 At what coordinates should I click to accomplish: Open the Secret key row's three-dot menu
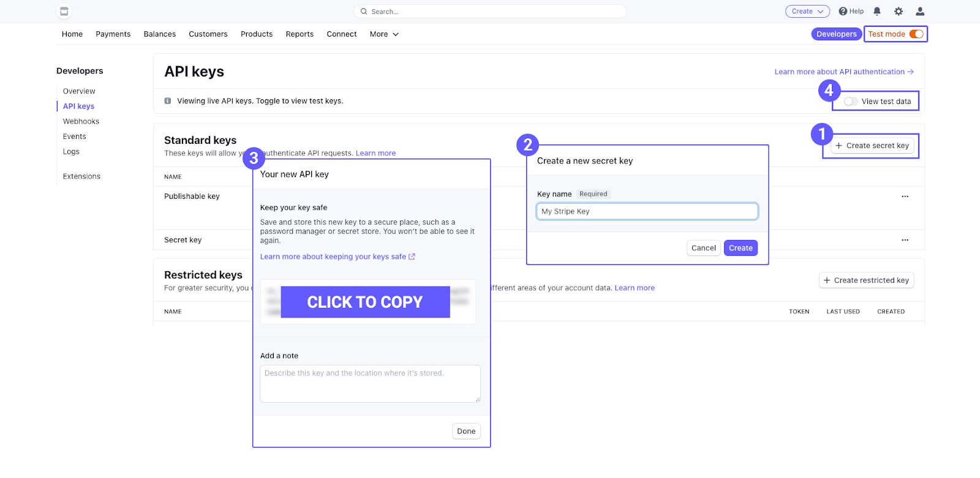(905, 240)
